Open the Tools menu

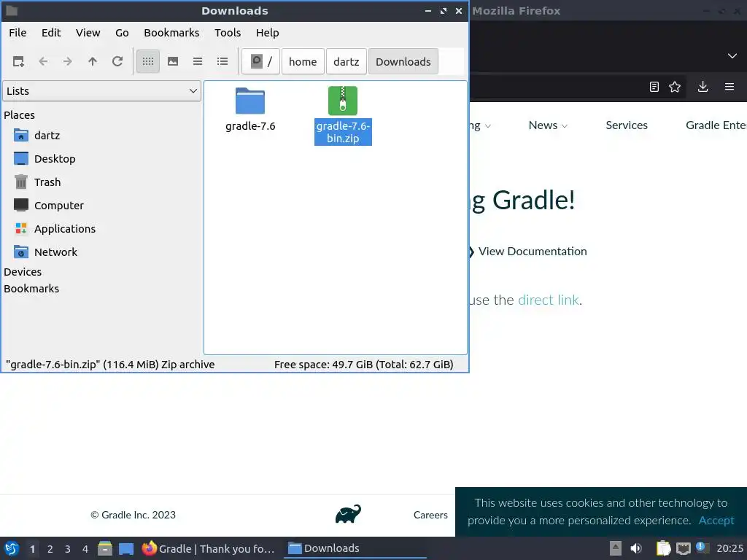point(228,33)
